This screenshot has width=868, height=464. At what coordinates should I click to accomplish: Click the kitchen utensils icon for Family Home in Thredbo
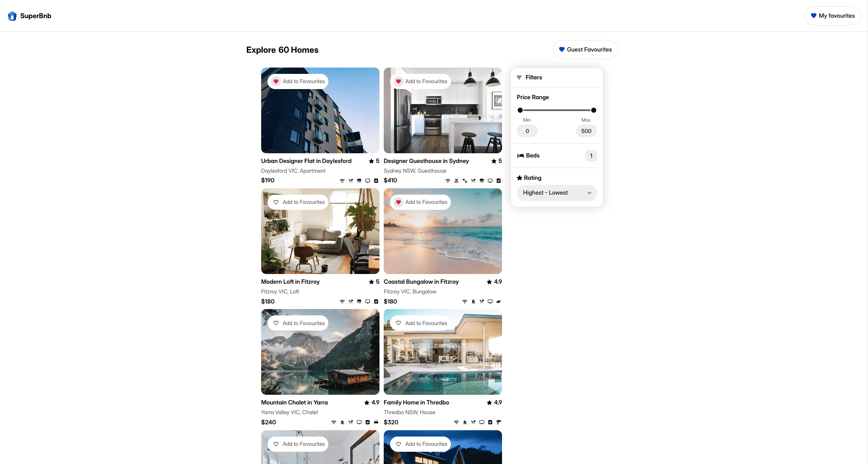473,422
